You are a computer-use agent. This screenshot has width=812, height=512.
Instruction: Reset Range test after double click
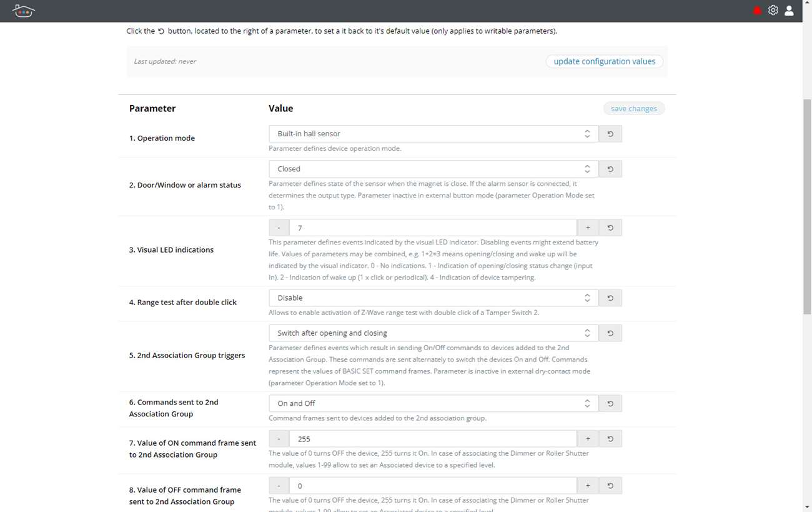tap(610, 298)
